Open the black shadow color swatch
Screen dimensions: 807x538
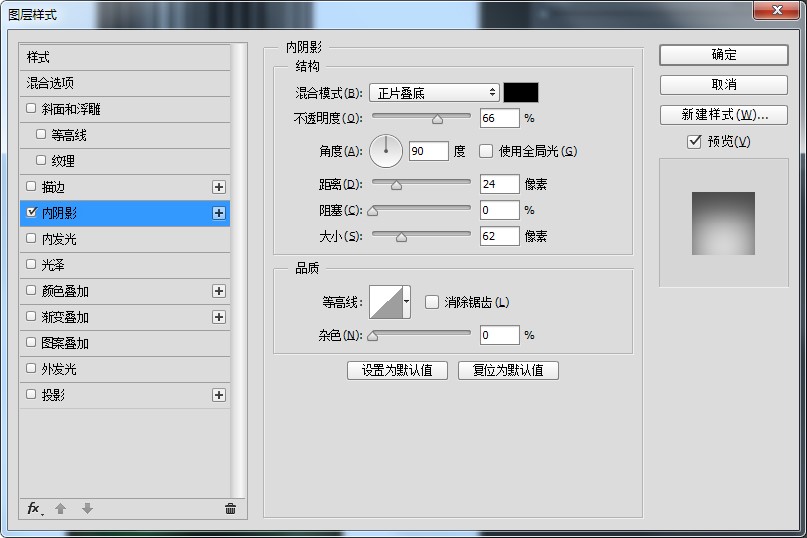(x=521, y=93)
